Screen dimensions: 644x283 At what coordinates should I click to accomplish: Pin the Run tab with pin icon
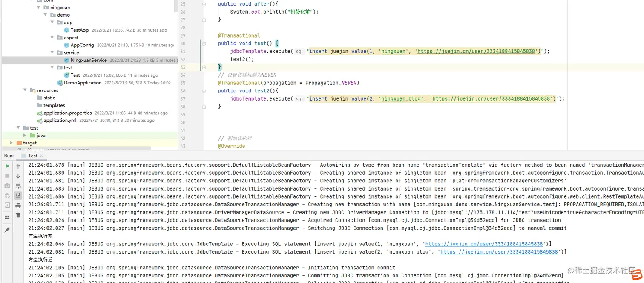[x=7, y=230]
